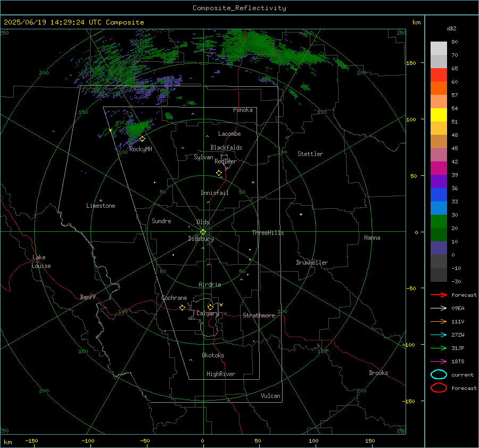This screenshot has height=448, width=479.
Task: Click the white plus marker west of Hanna
Action: click(301, 214)
